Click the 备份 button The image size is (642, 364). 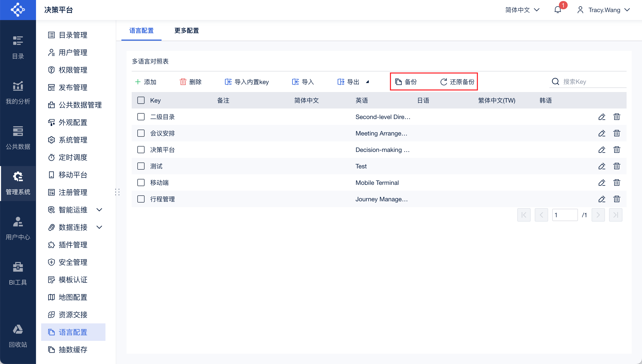coord(406,82)
